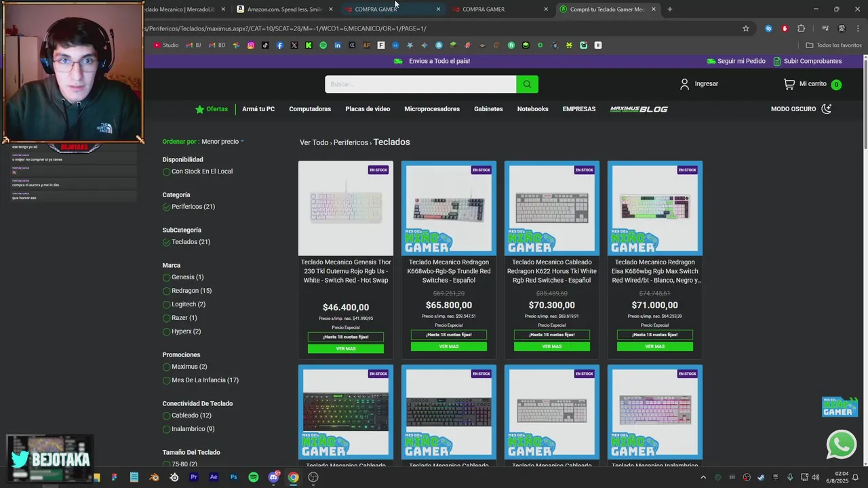Uncheck the Teclados (21) subcategory filter
Image resolution: width=868 pixels, height=488 pixels.
pos(166,242)
